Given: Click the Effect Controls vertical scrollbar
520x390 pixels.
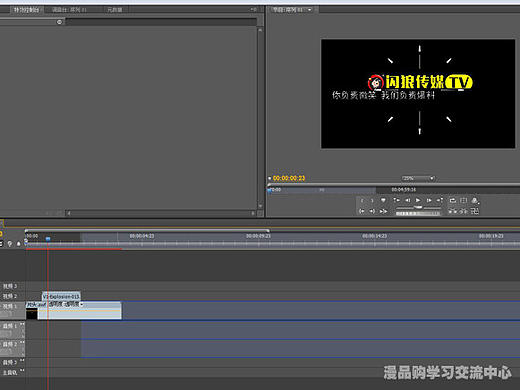Looking at the screenshot, I should click(260, 118).
